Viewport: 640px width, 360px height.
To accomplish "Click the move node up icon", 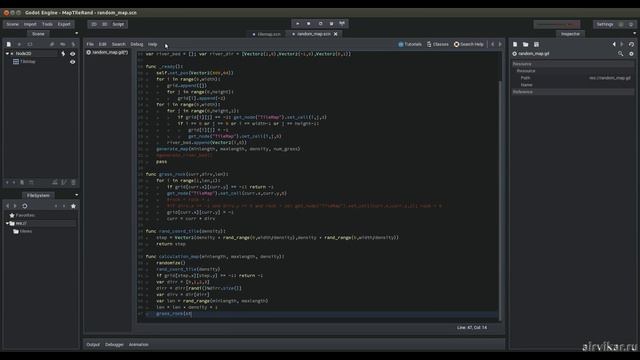I will tap(7, 182).
